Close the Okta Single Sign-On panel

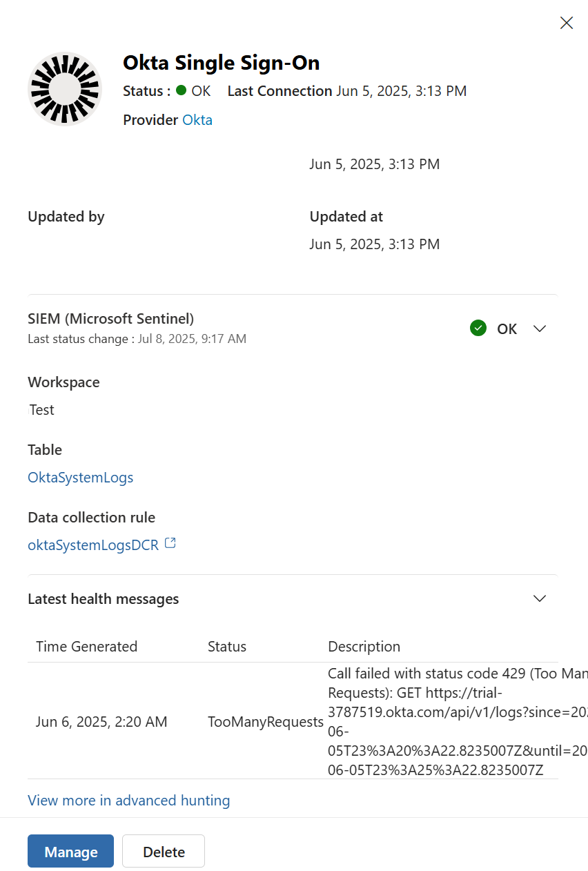point(567,23)
